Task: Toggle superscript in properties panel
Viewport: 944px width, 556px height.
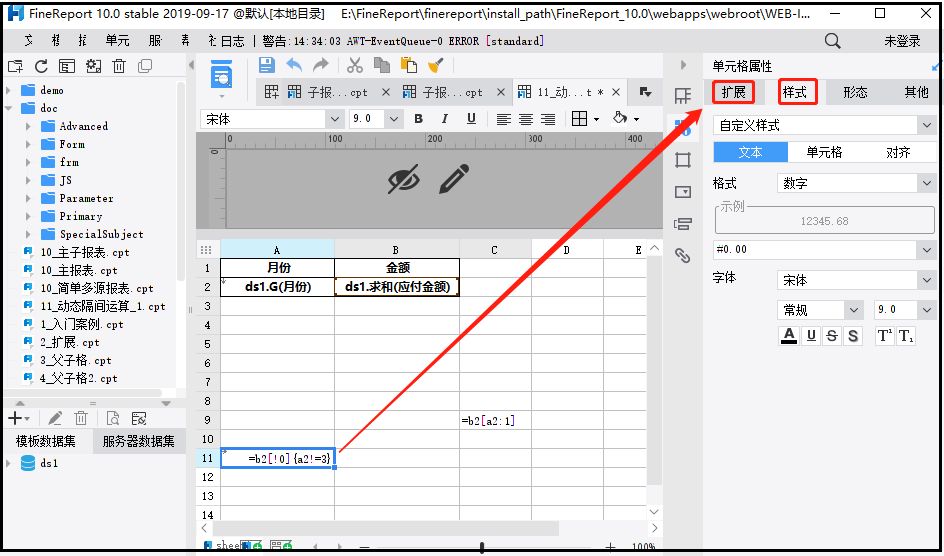Action: click(x=884, y=336)
